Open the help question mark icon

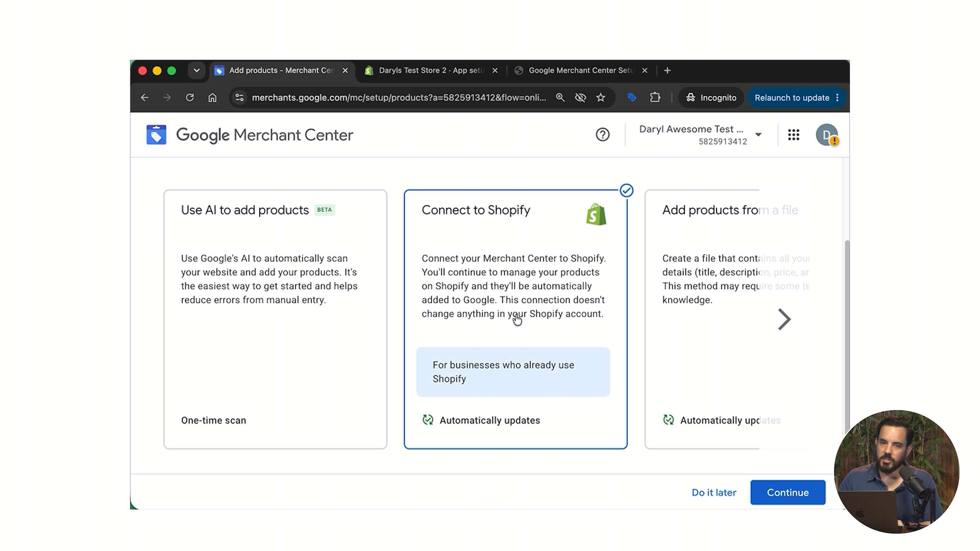603,135
